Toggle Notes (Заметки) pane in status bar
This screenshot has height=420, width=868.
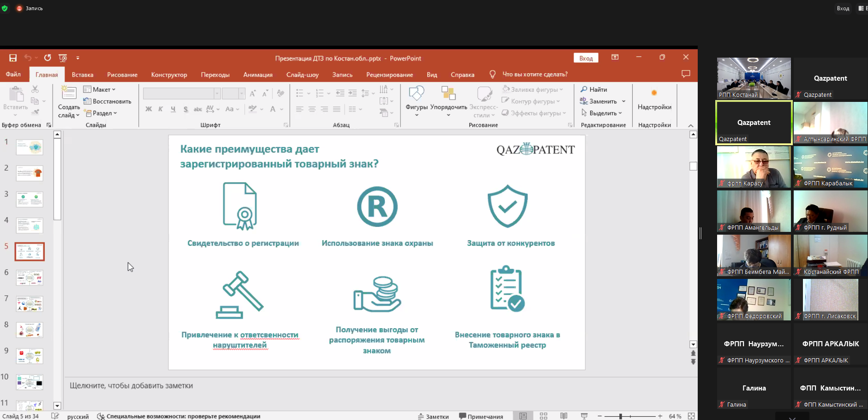pyautogui.click(x=433, y=416)
